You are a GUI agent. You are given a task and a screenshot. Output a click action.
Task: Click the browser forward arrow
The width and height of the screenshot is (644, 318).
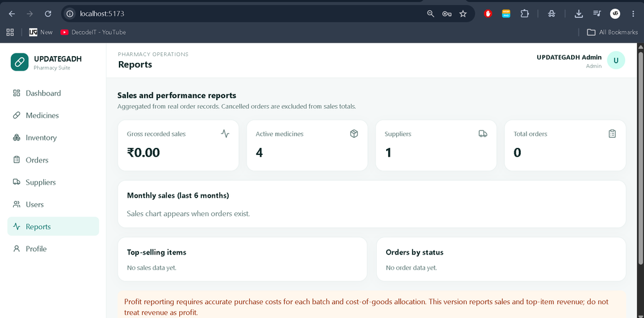tap(30, 14)
